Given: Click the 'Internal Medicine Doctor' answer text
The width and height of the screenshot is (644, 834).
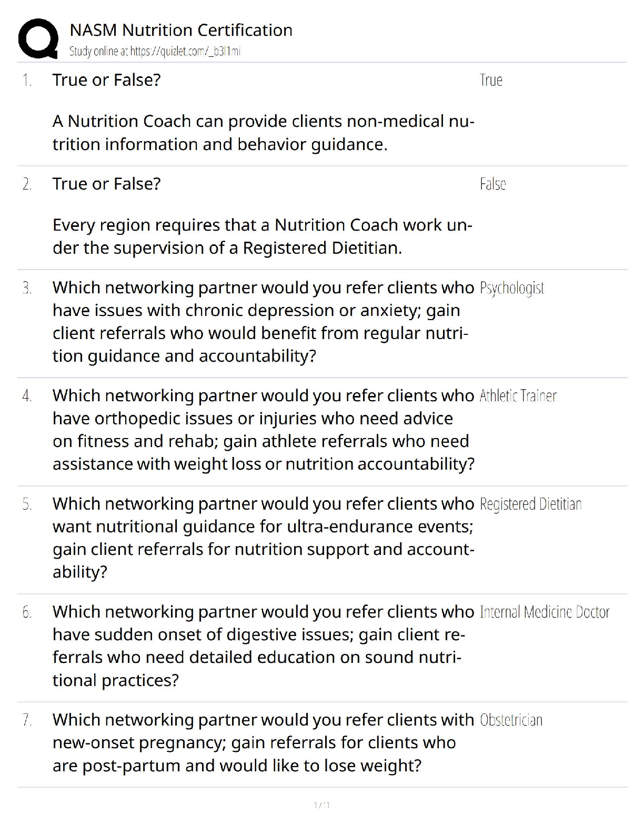Looking at the screenshot, I should click(545, 612).
